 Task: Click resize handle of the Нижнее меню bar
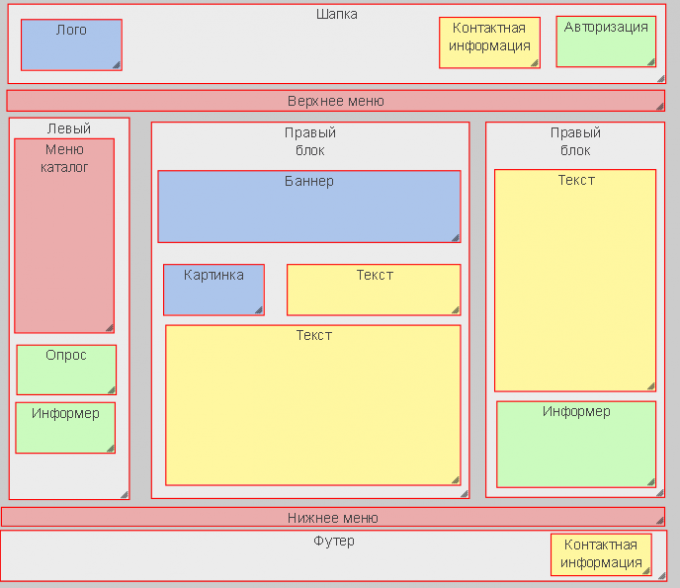click(x=659, y=521)
